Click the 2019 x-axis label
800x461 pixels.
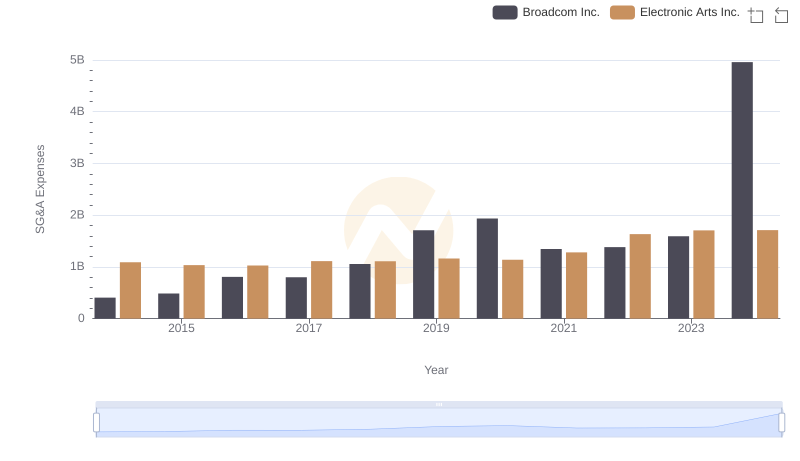point(436,328)
